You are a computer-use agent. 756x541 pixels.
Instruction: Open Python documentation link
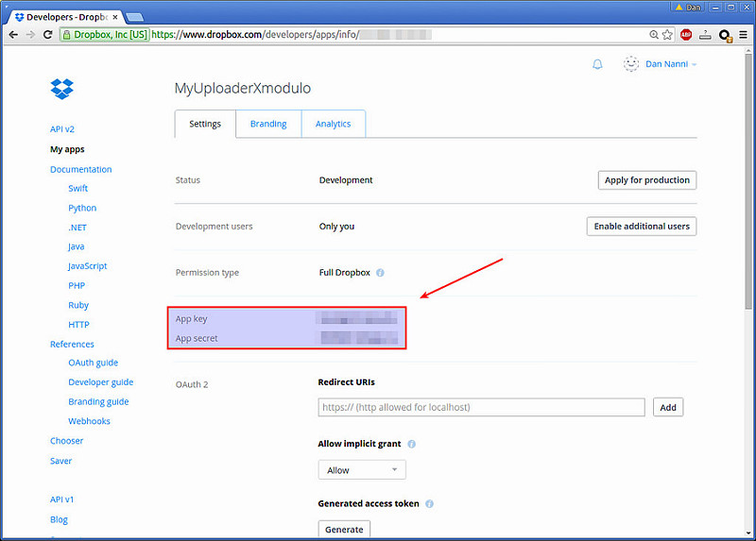coord(82,208)
